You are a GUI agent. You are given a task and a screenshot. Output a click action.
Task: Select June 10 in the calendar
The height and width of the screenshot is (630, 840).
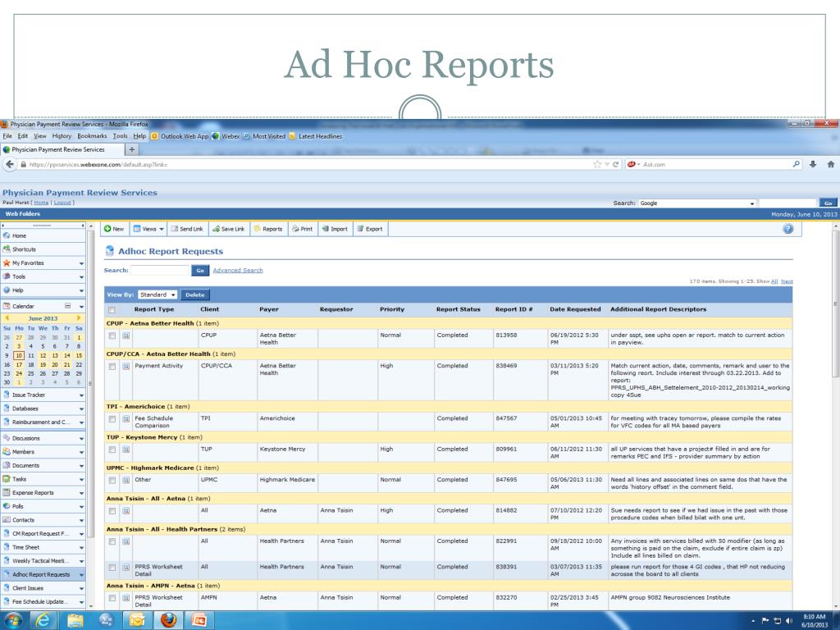pyautogui.click(x=19, y=355)
